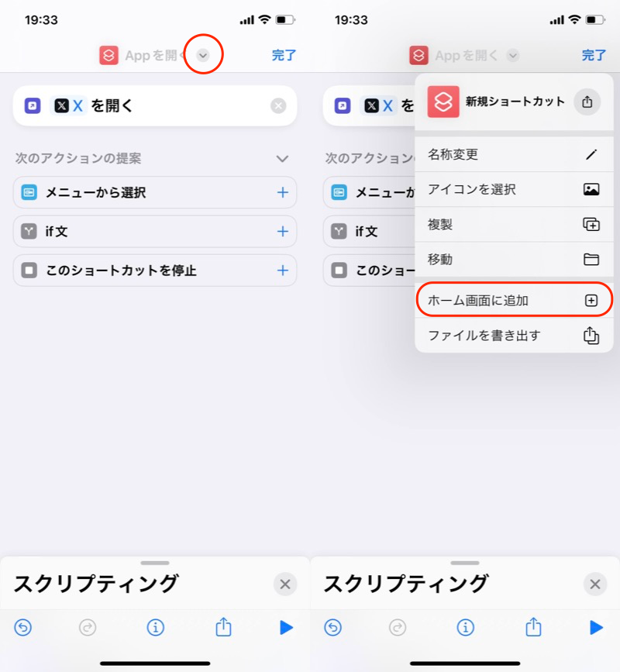The height and width of the screenshot is (672, 620).
Task: Select 名称変更 from the shortcut menu
Action: (513, 154)
